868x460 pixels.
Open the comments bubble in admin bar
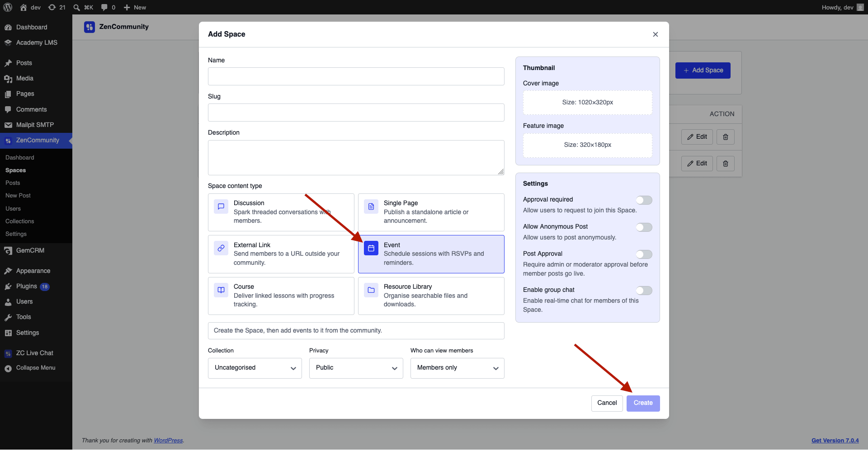pyautogui.click(x=108, y=7)
